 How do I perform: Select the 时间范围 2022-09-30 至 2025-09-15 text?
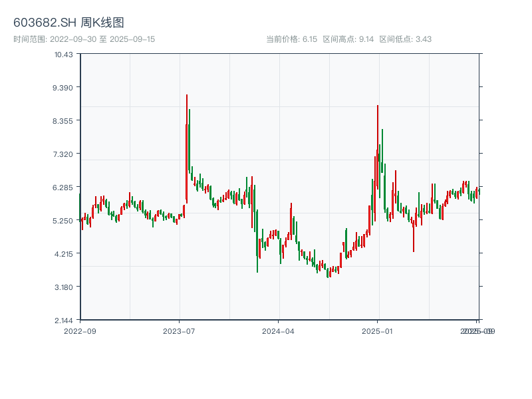tap(84, 39)
